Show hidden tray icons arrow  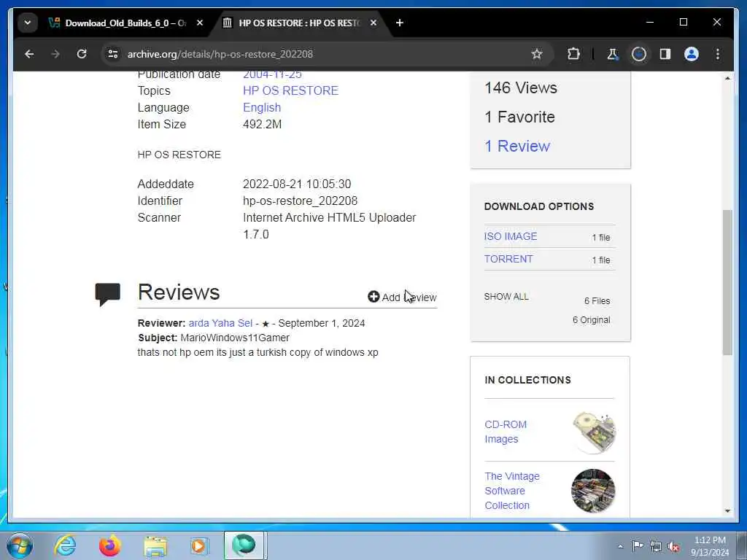(x=620, y=546)
